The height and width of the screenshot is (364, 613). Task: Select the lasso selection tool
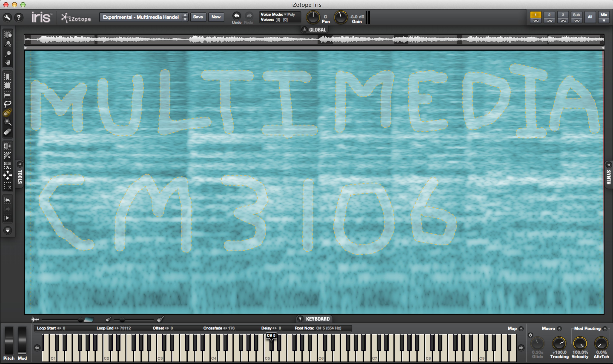tap(8, 104)
